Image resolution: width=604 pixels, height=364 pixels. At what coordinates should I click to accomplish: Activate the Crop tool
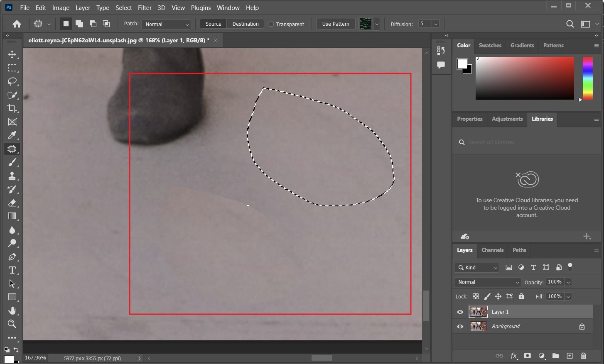tap(12, 108)
